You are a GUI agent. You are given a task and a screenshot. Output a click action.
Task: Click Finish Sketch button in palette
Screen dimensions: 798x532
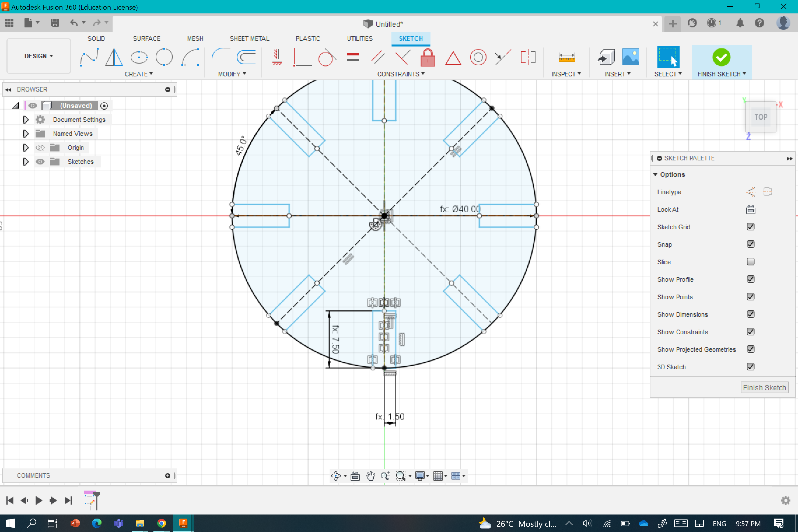click(764, 387)
